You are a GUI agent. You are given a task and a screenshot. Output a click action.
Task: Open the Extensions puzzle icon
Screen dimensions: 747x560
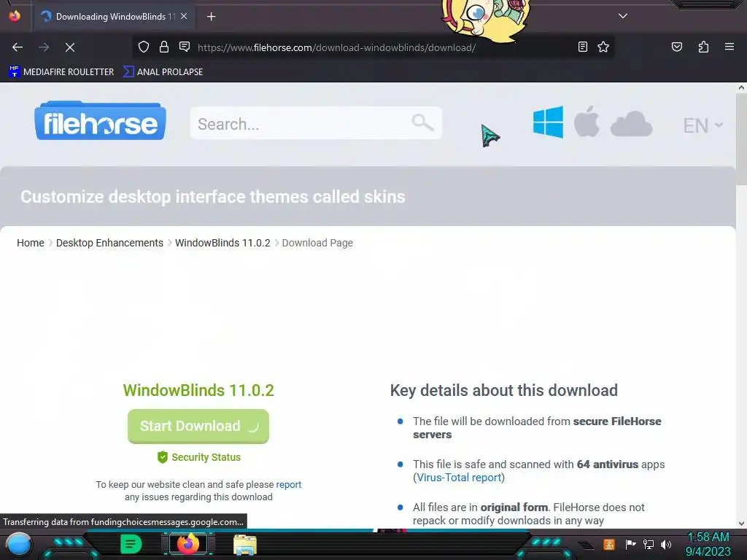tap(703, 47)
